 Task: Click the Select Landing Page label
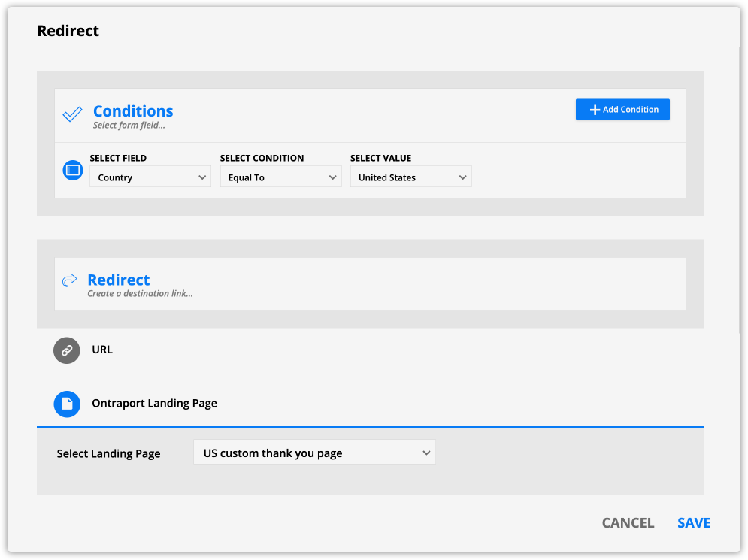point(109,454)
